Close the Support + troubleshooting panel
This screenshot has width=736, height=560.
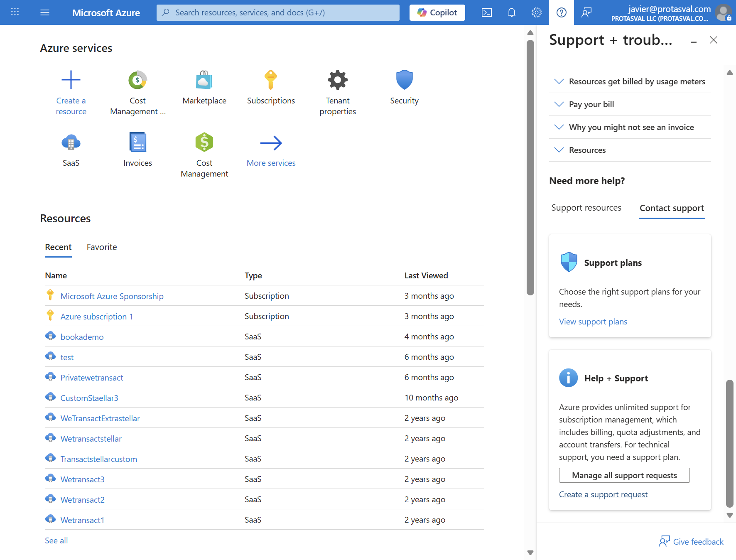pos(714,40)
